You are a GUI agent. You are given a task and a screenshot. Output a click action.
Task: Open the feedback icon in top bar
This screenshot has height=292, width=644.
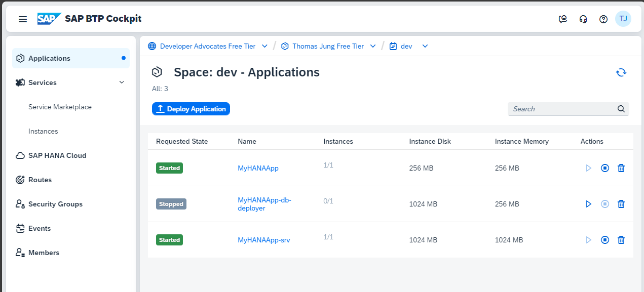562,19
